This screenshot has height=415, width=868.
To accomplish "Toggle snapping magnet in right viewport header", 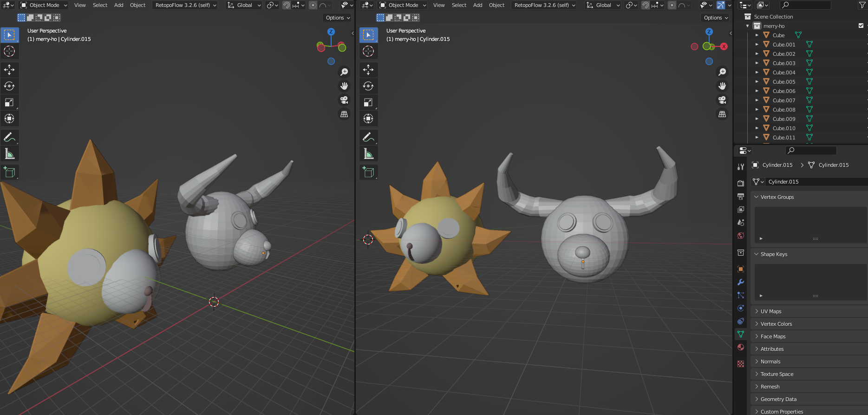I will pyautogui.click(x=646, y=5).
